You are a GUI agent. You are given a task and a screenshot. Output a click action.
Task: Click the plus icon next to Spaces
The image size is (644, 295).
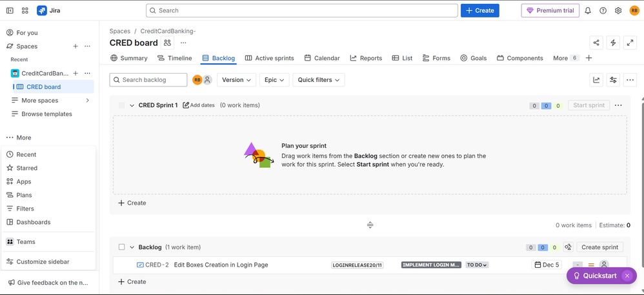[75, 46]
